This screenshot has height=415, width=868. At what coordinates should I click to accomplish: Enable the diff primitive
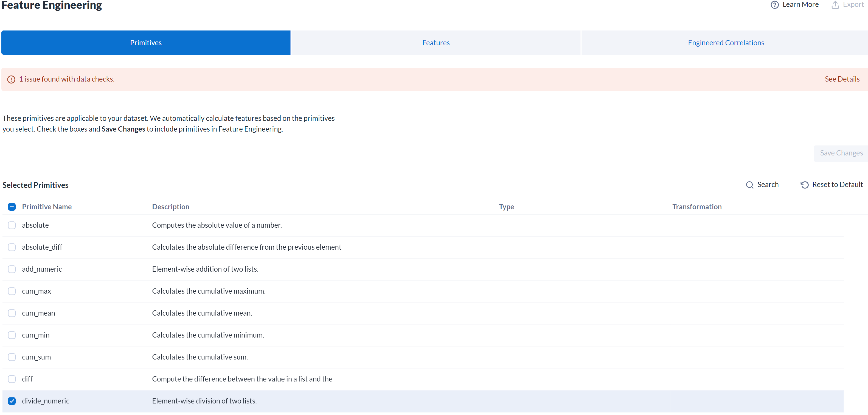pyautogui.click(x=12, y=379)
